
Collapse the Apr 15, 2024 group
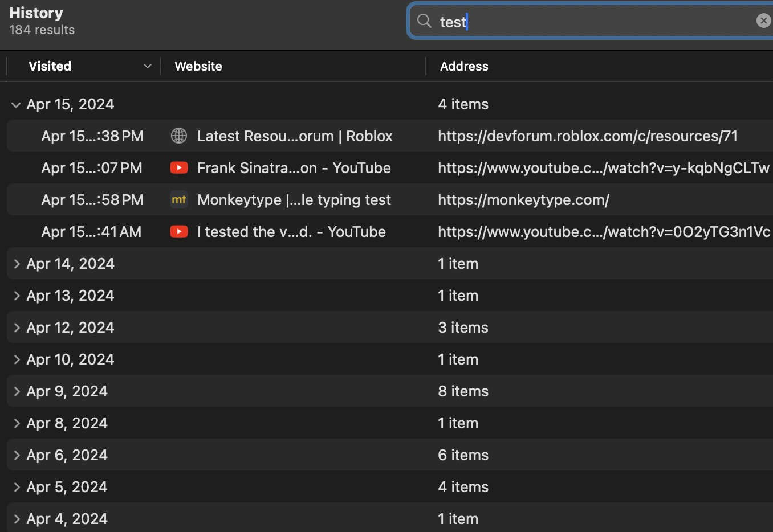coord(16,105)
